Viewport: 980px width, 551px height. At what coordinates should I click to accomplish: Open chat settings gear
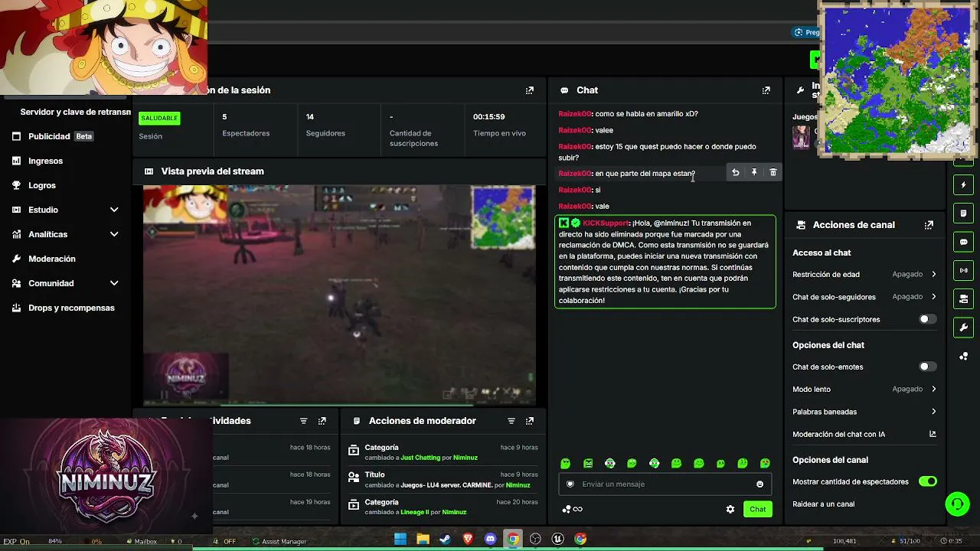point(730,509)
